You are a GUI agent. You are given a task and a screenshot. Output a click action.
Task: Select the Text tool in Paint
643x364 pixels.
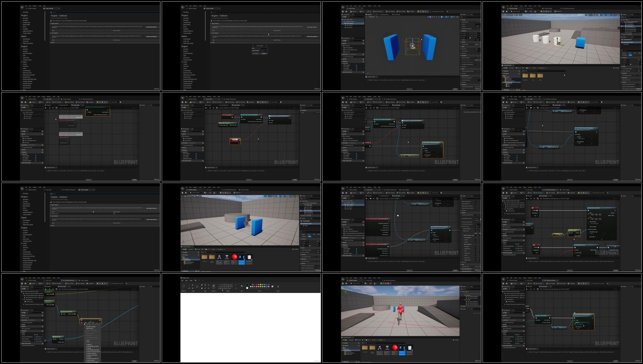click(208, 285)
